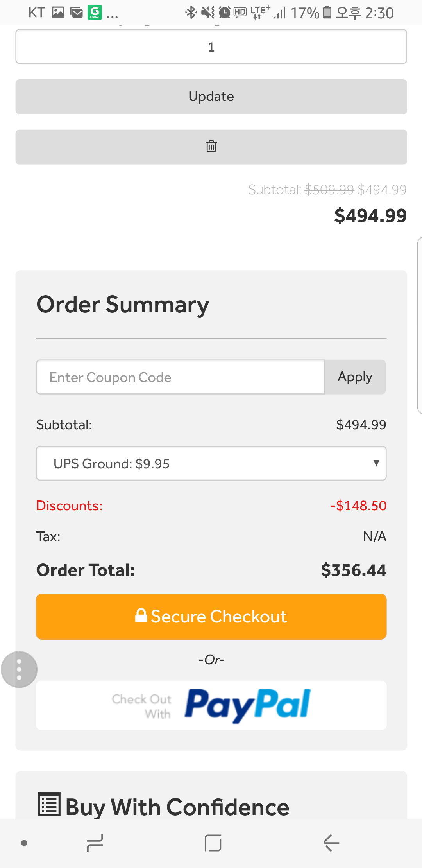The width and height of the screenshot is (422, 868).
Task: Tap the navigation bar dot on left
Action: pos(24,843)
